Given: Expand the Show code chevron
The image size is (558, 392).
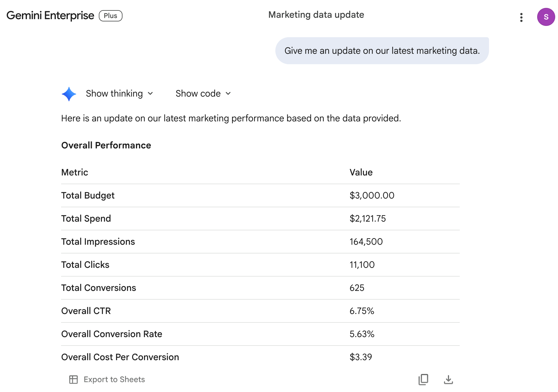Looking at the screenshot, I should (x=228, y=93).
